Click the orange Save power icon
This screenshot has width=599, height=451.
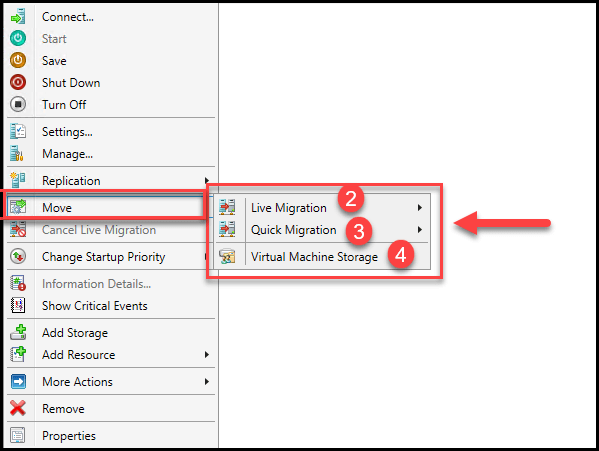(18, 60)
